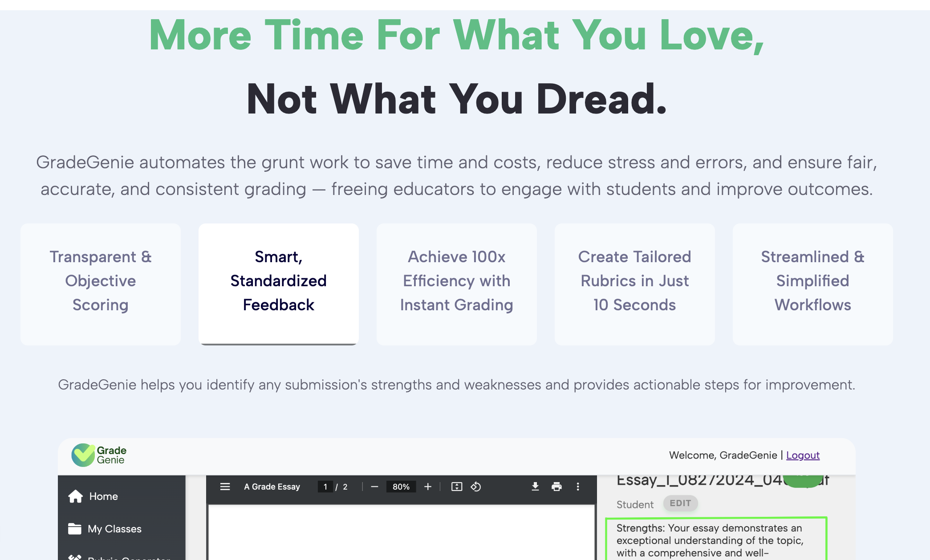
Task: Rotate the document with rotate icon
Action: coord(476,487)
